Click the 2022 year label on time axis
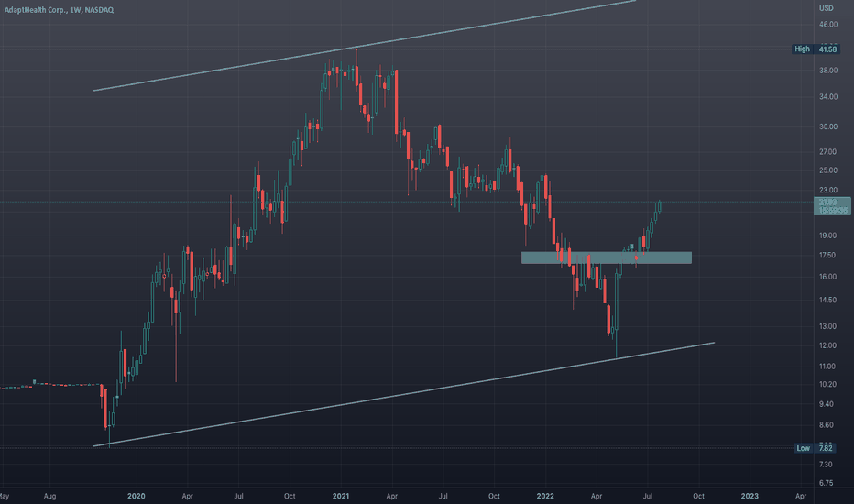The height and width of the screenshot is (504, 854). tap(545, 496)
